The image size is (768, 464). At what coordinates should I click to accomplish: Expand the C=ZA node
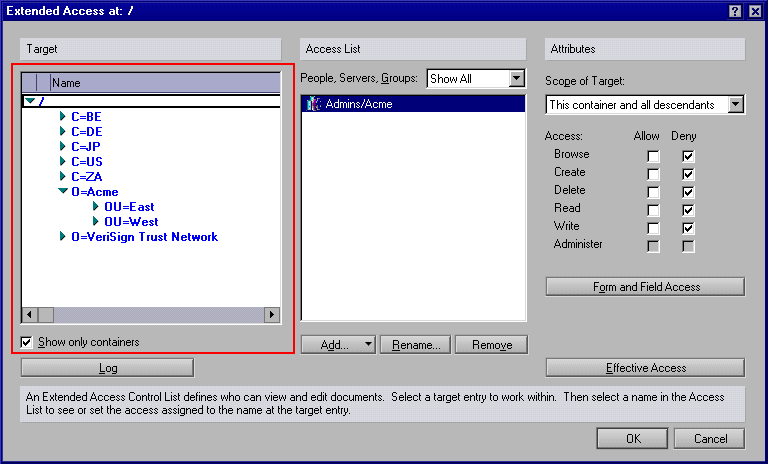(x=62, y=176)
